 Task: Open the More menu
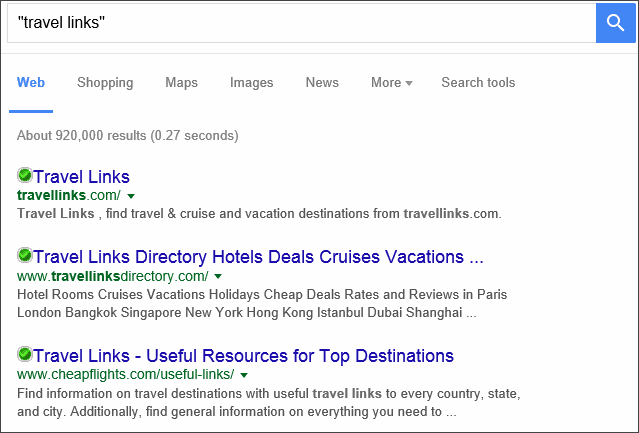coord(392,82)
